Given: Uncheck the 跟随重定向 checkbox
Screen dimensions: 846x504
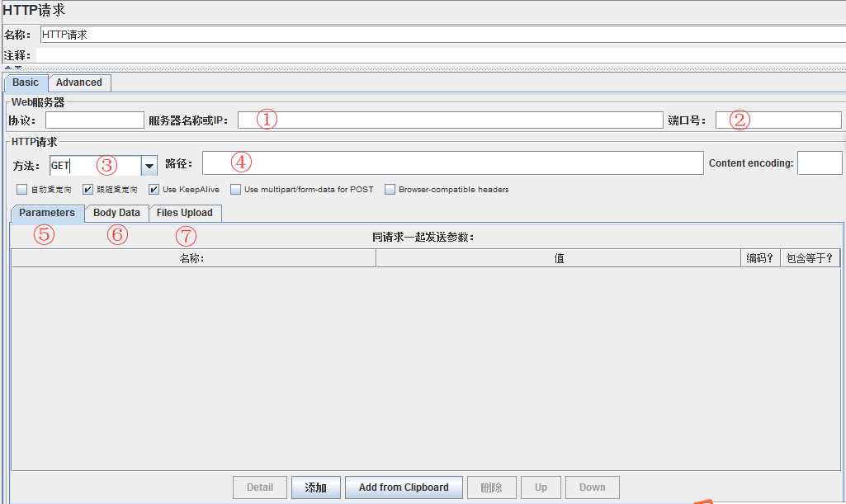Looking at the screenshot, I should [88, 189].
